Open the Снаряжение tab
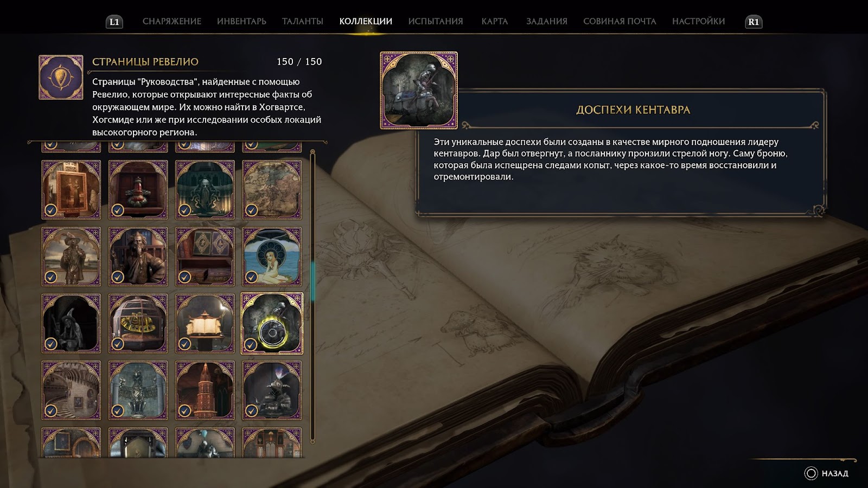 (x=171, y=21)
